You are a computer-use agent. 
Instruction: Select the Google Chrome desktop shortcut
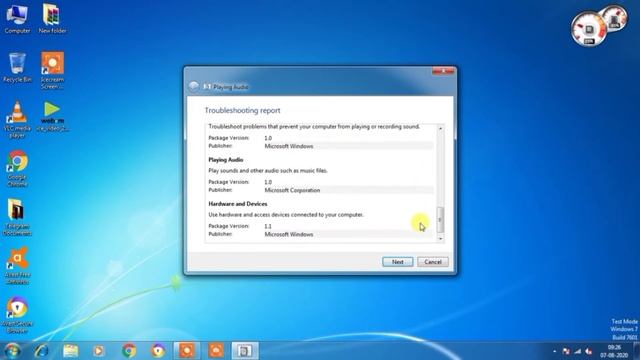[17, 168]
